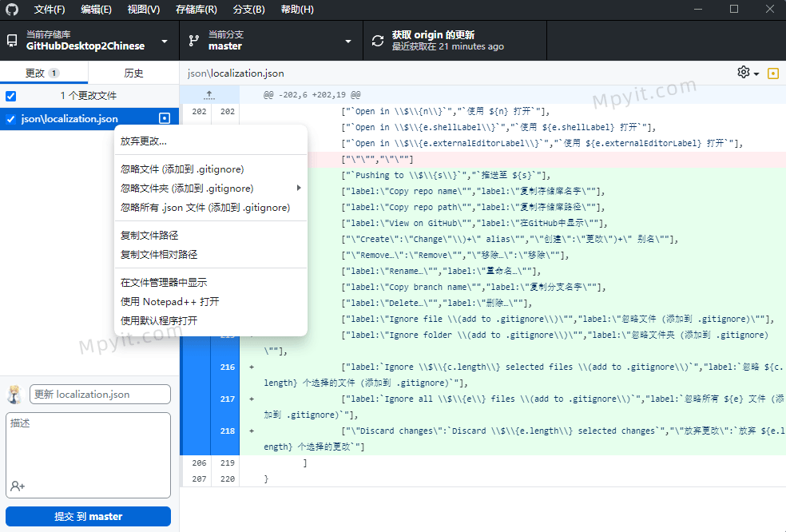Viewport: 786px width, 532px height.
Task: Open the current branch dropdown showing master
Action: pyautogui.click(x=272, y=41)
